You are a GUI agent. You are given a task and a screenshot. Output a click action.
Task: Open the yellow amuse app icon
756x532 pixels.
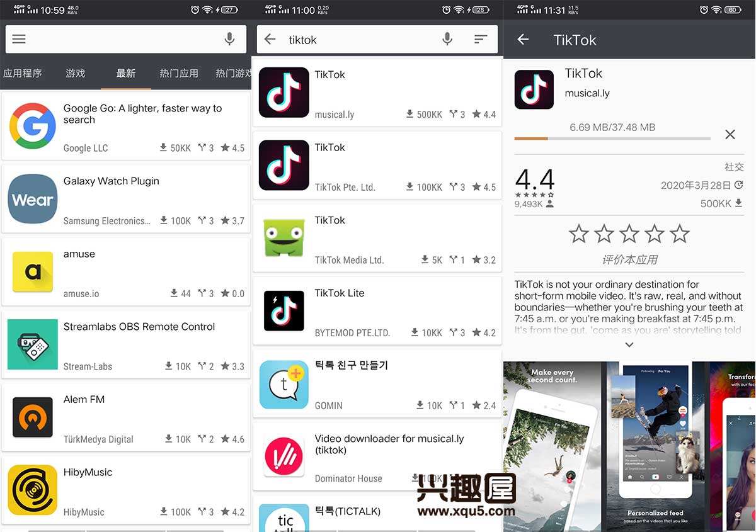[x=33, y=271]
